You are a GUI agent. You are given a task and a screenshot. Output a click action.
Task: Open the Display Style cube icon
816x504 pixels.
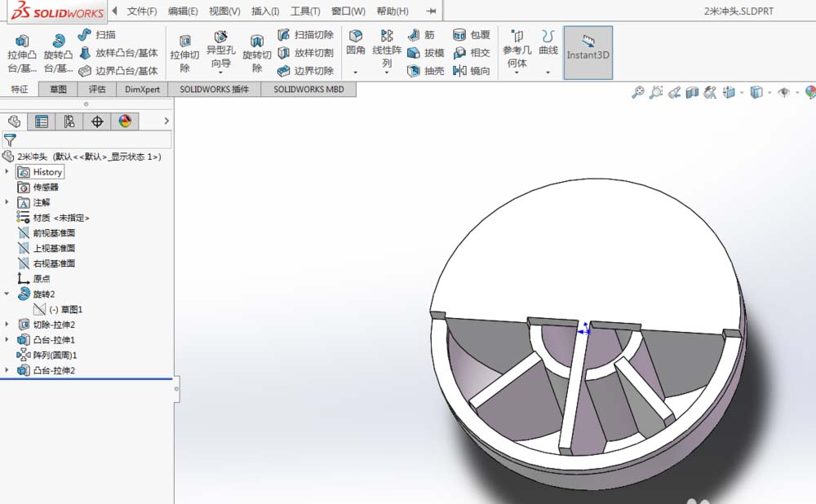pyautogui.click(x=756, y=93)
